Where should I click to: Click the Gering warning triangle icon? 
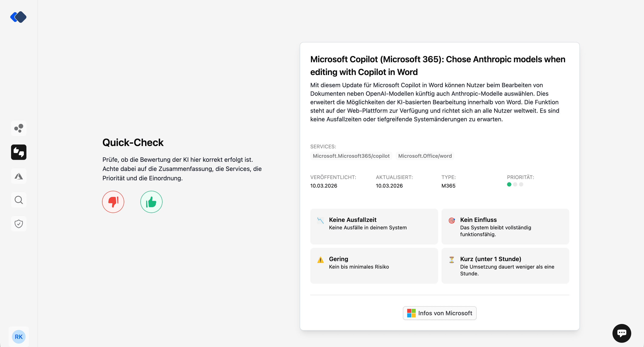(x=320, y=260)
